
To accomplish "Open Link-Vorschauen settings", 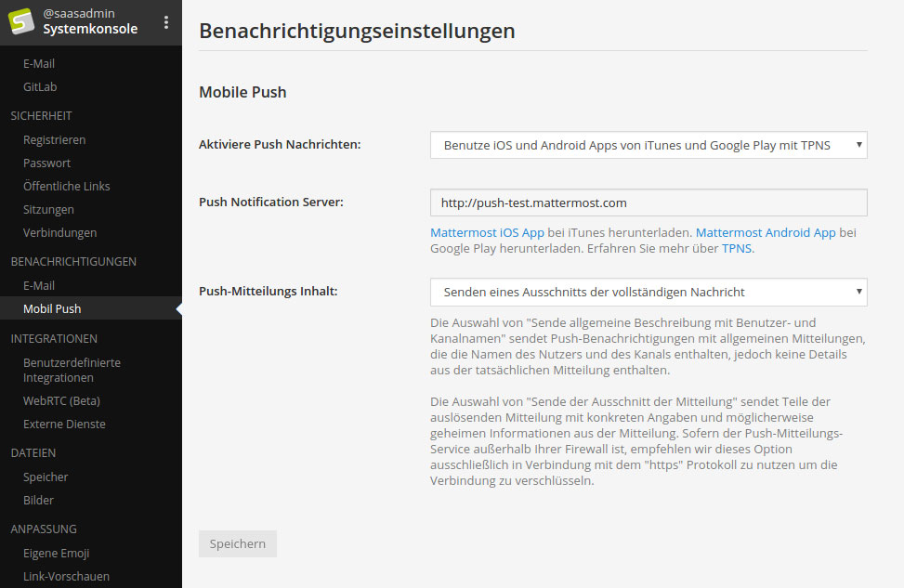I will [x=66, y=577].
